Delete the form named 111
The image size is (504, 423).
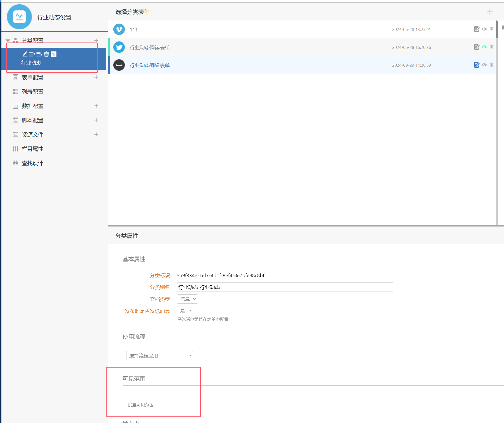[492, 29]
